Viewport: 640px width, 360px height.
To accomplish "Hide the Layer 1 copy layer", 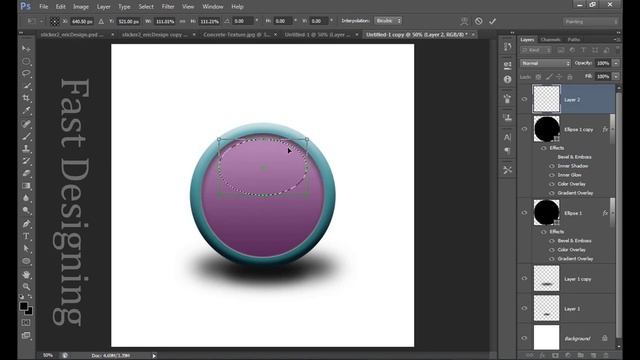I will tap(524, 279).
